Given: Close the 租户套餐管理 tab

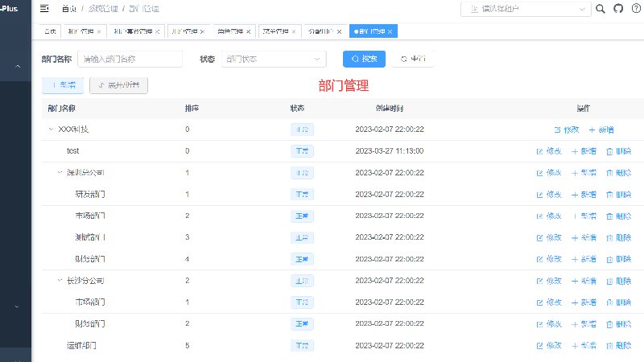Looking at the screenshot, I should pyautogui.click(x=157, y=31).
